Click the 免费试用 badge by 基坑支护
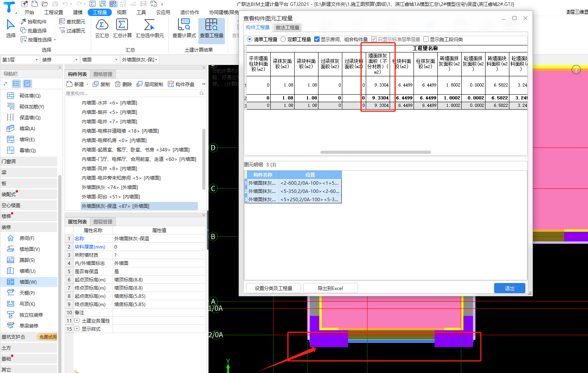The image size is (588, 373). [x=48, y=337]
